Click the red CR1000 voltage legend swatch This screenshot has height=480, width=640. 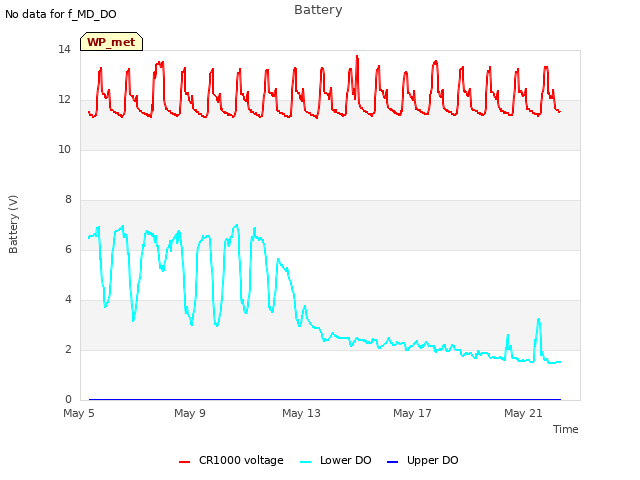point(184,462)
